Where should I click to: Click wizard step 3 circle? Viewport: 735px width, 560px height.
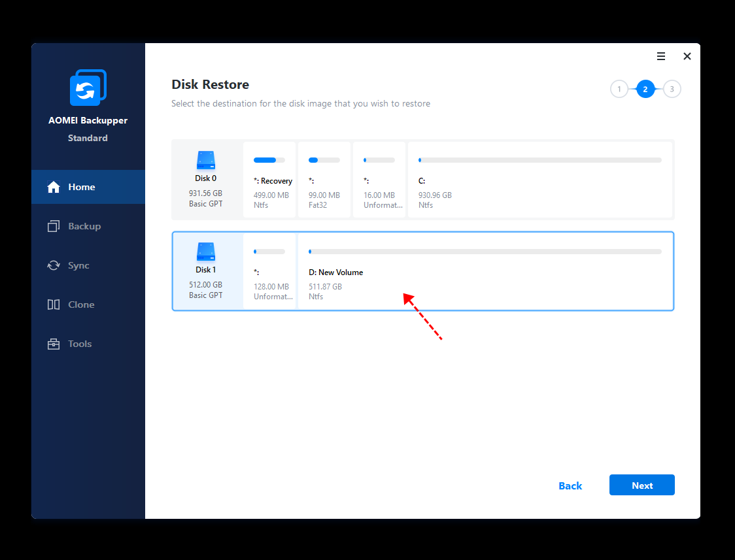click(x=672, y=89)
